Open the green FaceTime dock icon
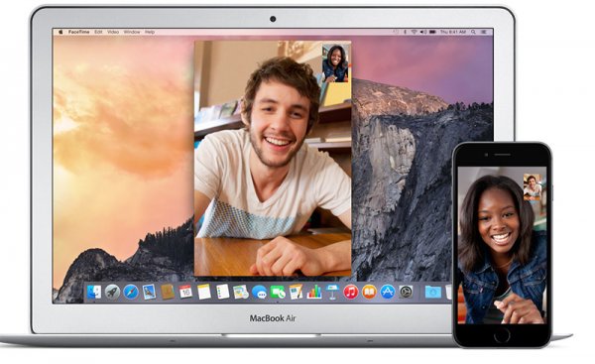The height and width of the screenshot is (364, 595). [278, 292]
